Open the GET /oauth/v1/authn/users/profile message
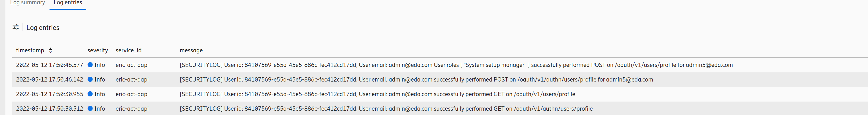 coord(386,108)
